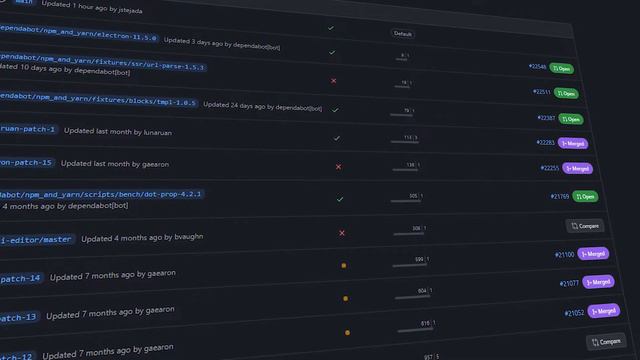Image resolution: width=640 pixels, height=360 pixels.
Task: Open pull request #21769
Action: click(560, 196)
